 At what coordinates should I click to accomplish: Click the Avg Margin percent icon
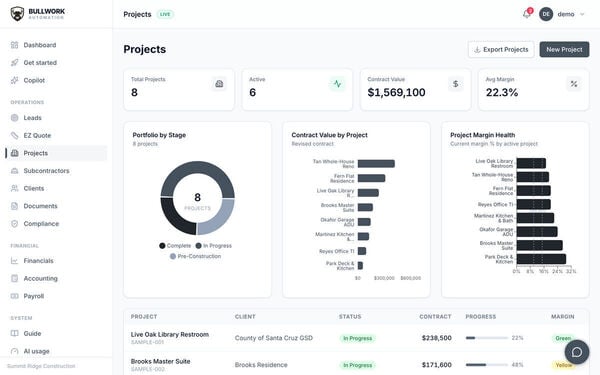point(574,84)
